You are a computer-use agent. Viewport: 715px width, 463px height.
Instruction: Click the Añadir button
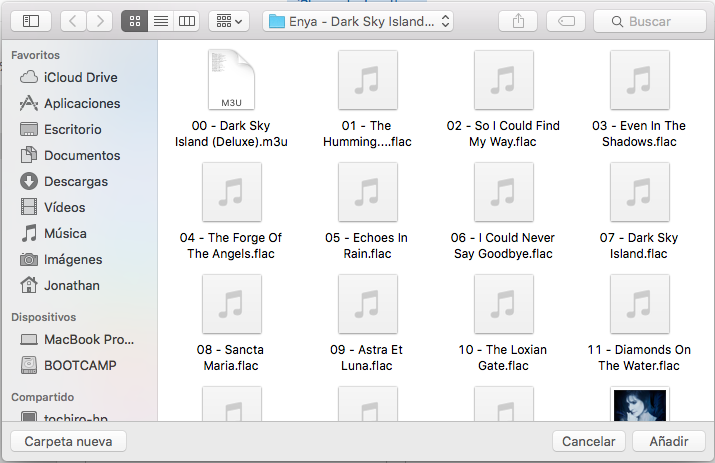pos(669,441)
